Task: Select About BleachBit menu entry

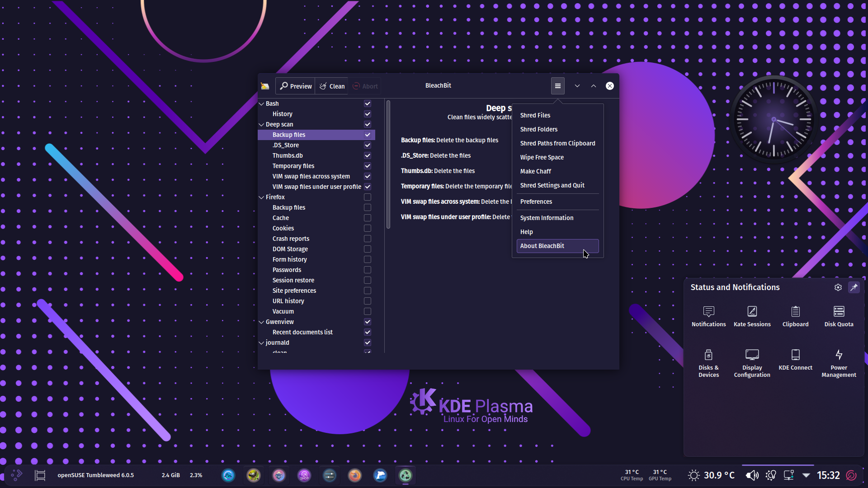Action: (x=557, y=246)
